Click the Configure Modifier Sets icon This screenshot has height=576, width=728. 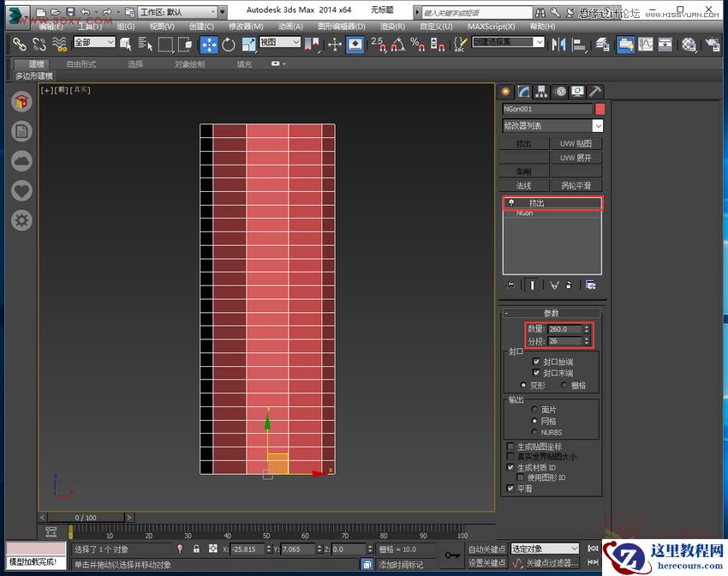coord(590,285)
